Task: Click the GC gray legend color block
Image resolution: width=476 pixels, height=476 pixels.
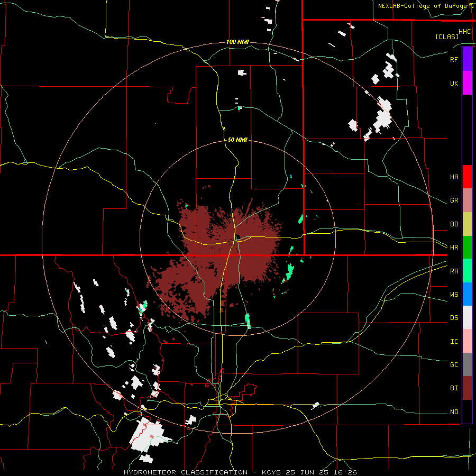Action: tap(467, 364)
